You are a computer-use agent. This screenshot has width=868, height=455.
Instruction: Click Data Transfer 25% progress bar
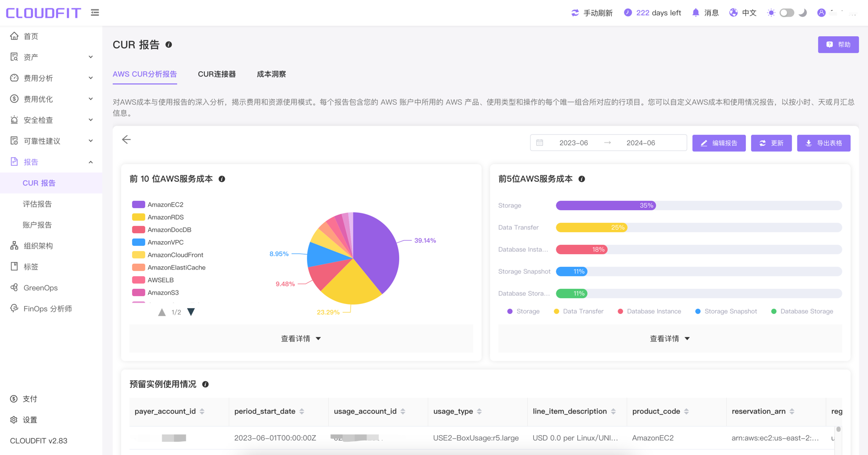pos(591,227)
